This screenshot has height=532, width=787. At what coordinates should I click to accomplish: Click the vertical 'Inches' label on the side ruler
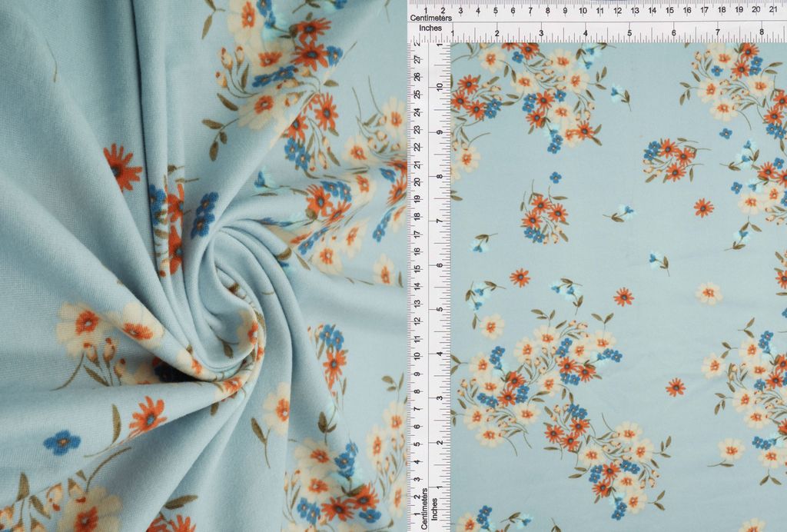tap(435, 509)
